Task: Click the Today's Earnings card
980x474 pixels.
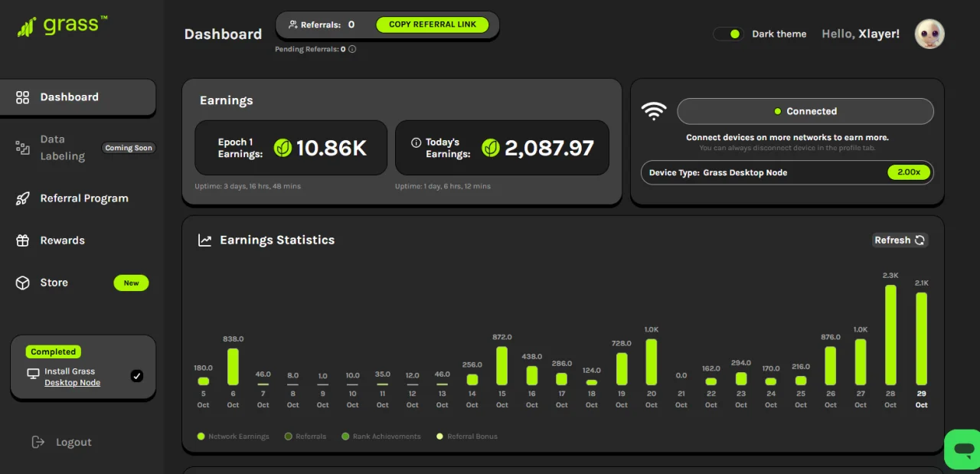Action: (x=502, y=148)
